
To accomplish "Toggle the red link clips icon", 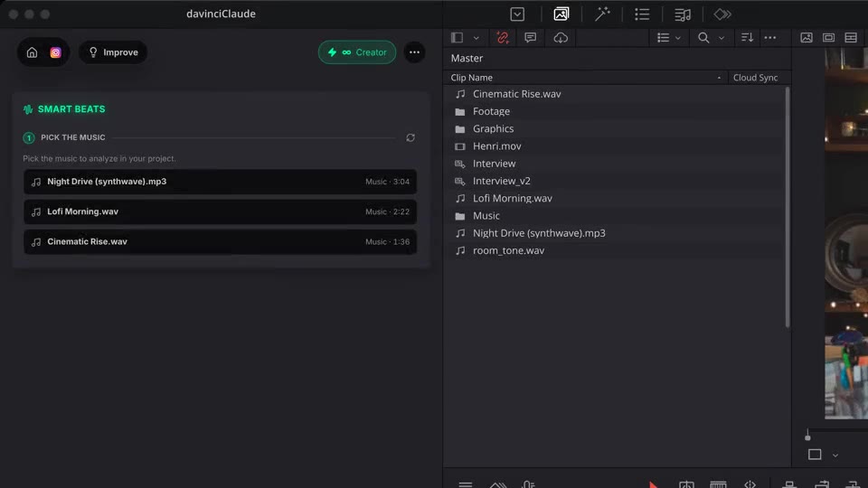I will tap(502, 38).
